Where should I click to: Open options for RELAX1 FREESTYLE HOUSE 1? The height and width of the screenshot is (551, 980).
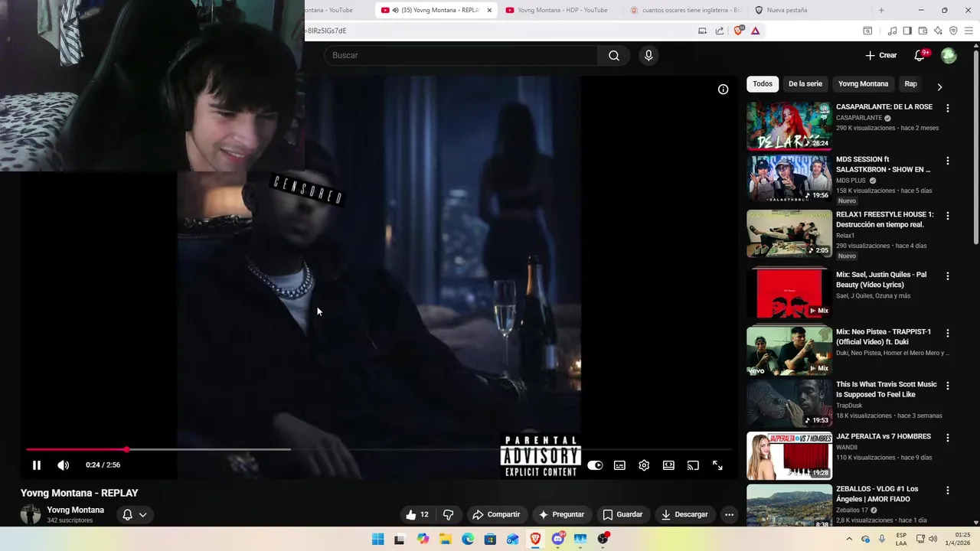[948, 216]
